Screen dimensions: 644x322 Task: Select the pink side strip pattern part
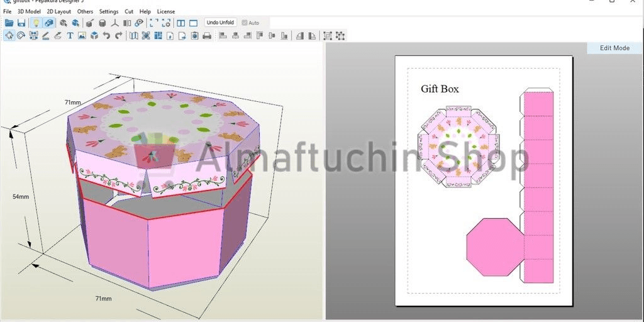tap(538, 186)
